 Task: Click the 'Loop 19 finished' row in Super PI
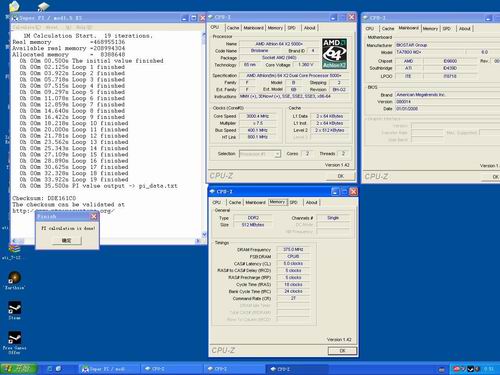(74, 179)
